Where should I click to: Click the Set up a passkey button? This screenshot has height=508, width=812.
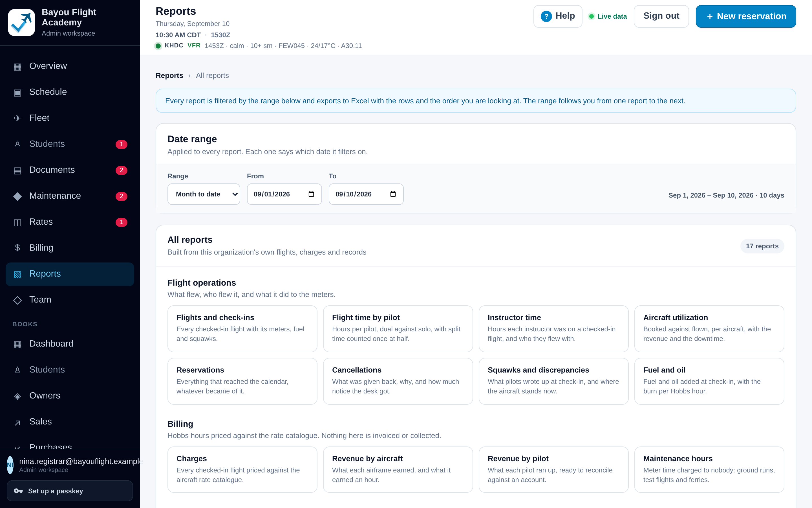(70, 491)
